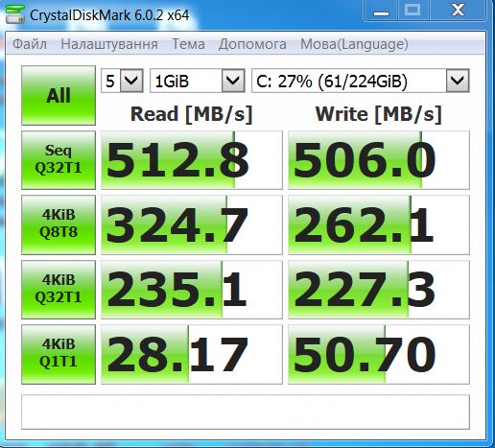495x448 pixels.
Task: Start the 4KiB Q8T8 test
Action: (59, 224)
